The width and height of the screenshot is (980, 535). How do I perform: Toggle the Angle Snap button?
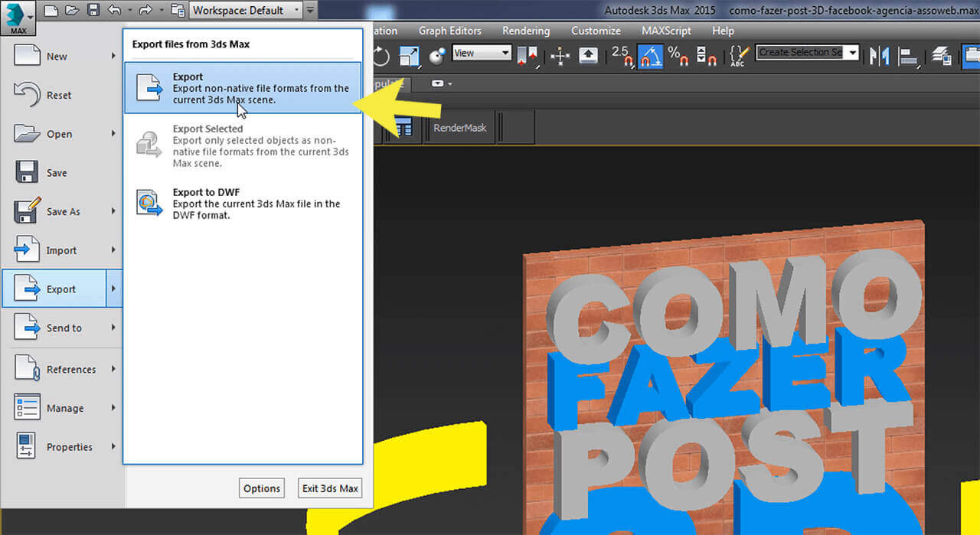coord(650,56)
